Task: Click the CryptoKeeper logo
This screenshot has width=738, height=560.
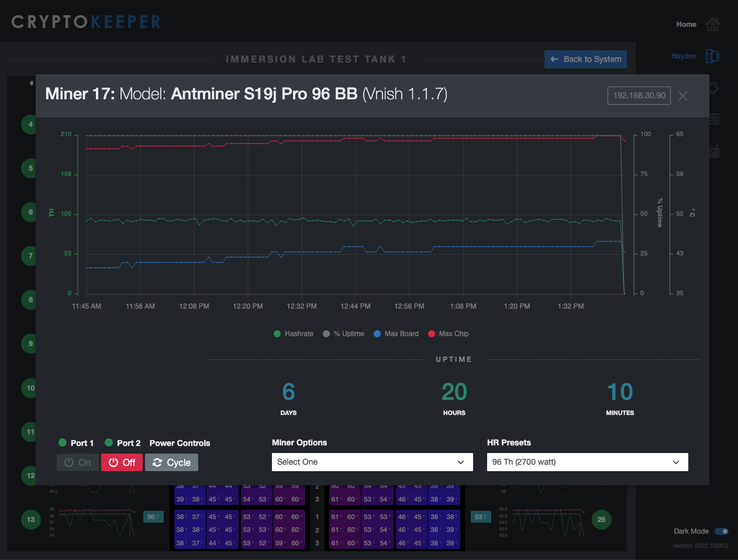Action: tap(85, 21)
